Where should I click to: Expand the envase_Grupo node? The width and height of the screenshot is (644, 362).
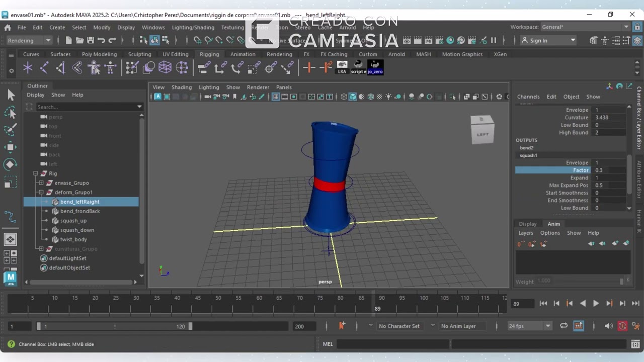click(x=41, y=183)
